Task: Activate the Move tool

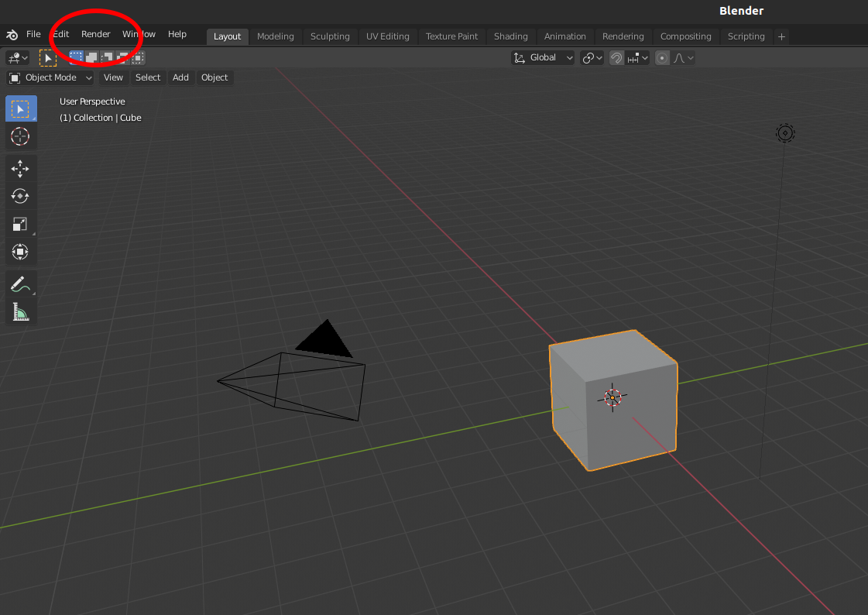Action: coord(20,169)
